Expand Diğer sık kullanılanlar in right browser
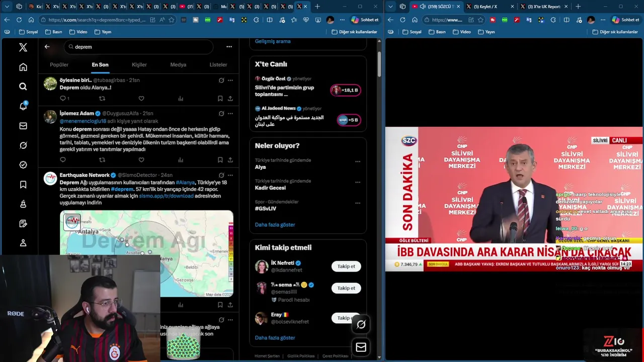Viewport: 644px width, 362px height. [x=615, y=32]
